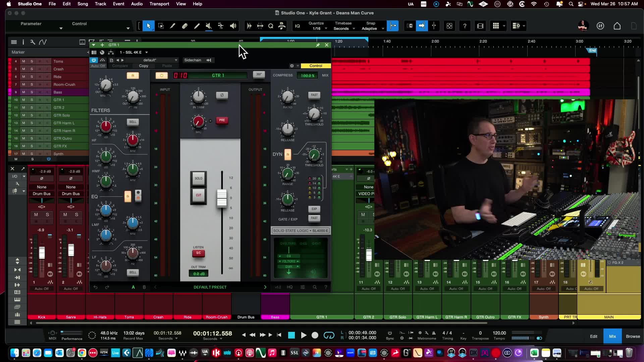Add insert with plus icon in GTR 1 header

click(102, 45)
